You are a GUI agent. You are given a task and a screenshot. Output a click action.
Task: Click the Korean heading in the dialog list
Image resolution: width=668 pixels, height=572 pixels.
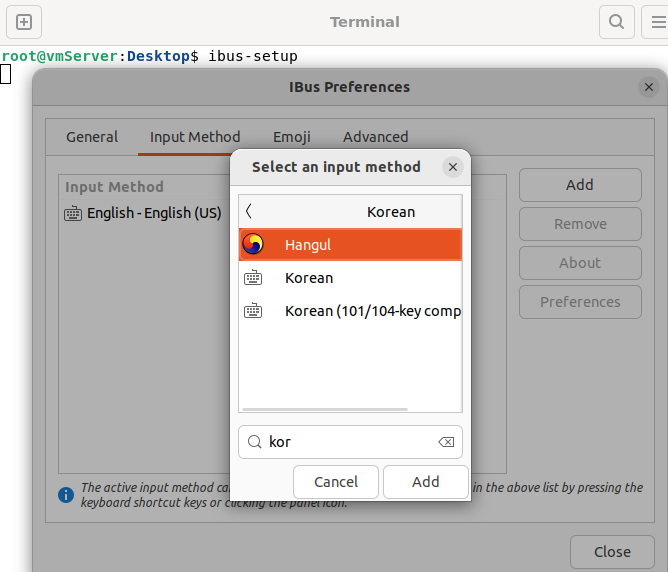[x=391, y=212]
